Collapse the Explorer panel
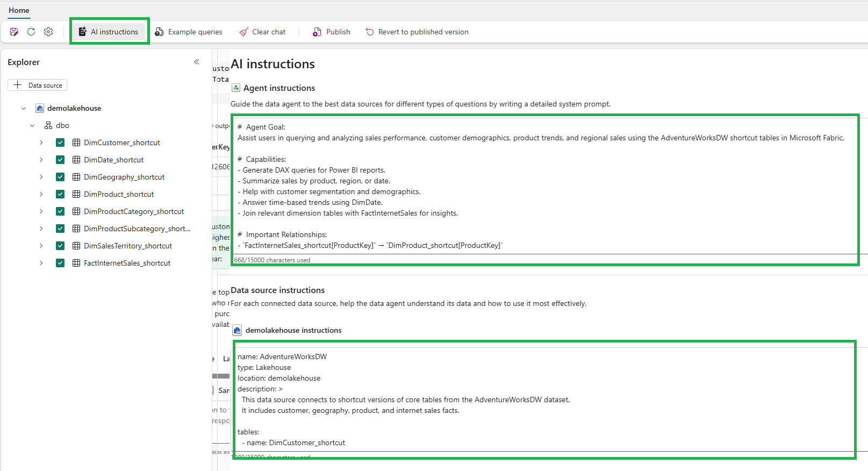868x471 pixels. pos(197,62)
